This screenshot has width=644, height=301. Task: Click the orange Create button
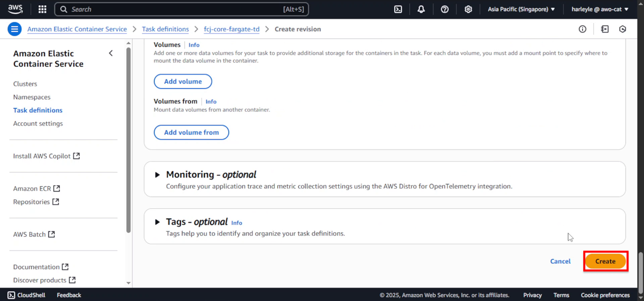pyautogui.click(x=605, y=261)
